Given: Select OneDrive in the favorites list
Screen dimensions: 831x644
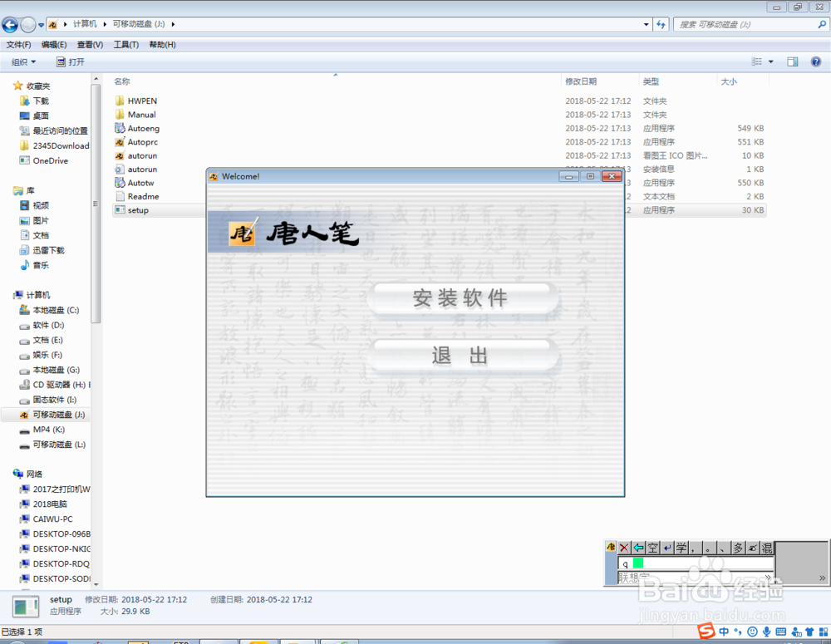Looking at the screenshot, I should coord(44,160).
